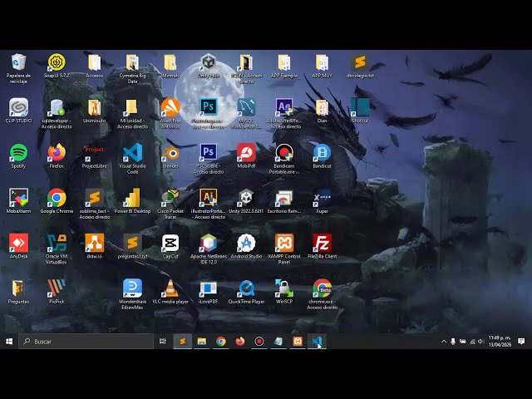The height and width of the screenshot is (399, 532).
Task: Switch to Bandicam recorder in taskbar
Action: (x=259, y=342)
